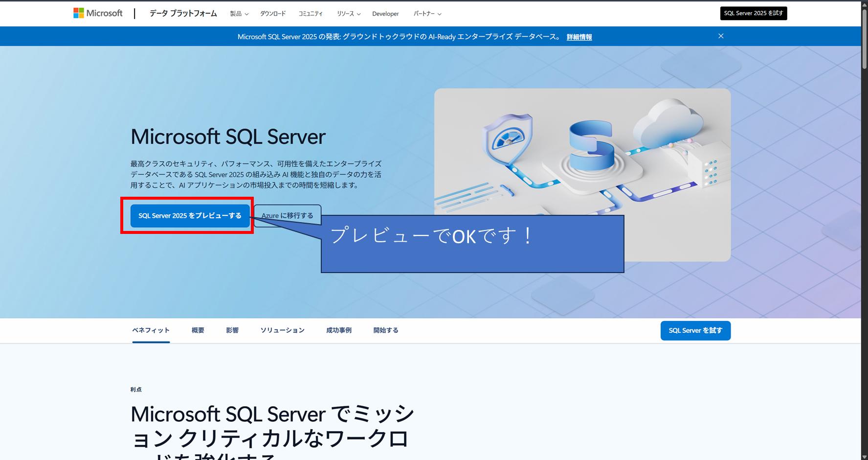Expand the リソース dropdown menu
The image size is (868, 460).
(x=348, y=14)
